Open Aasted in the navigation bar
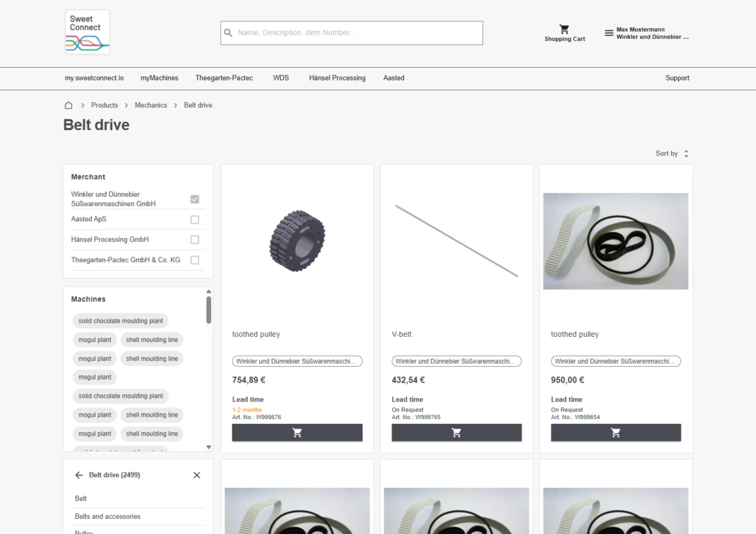This screenshot has height=534, width=756. tap(394, 78)
